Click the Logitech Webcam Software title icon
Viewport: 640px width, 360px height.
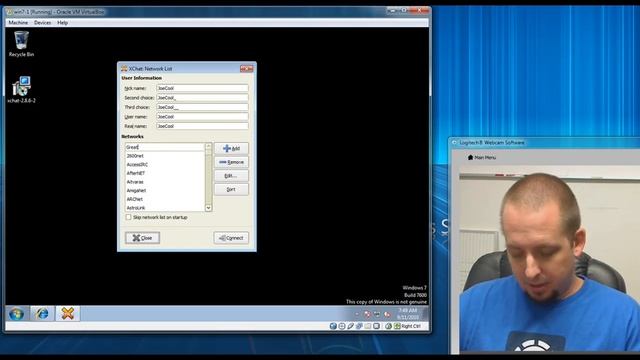[454, 142]
